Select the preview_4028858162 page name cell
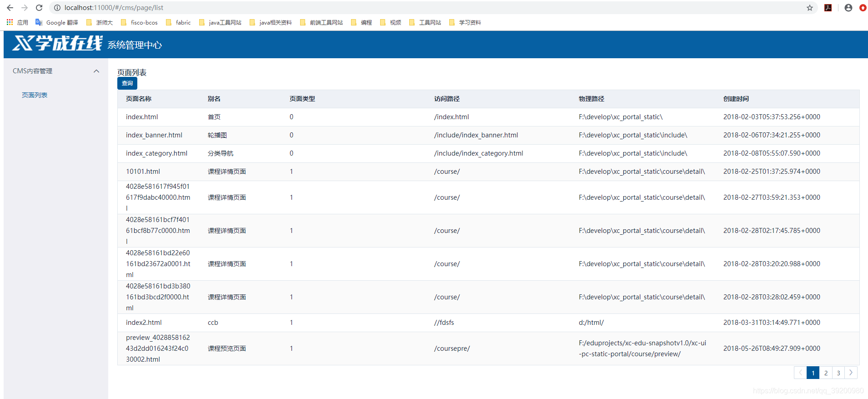The height and width of the screenshot is (399, 868). click(x=158, y=348)
